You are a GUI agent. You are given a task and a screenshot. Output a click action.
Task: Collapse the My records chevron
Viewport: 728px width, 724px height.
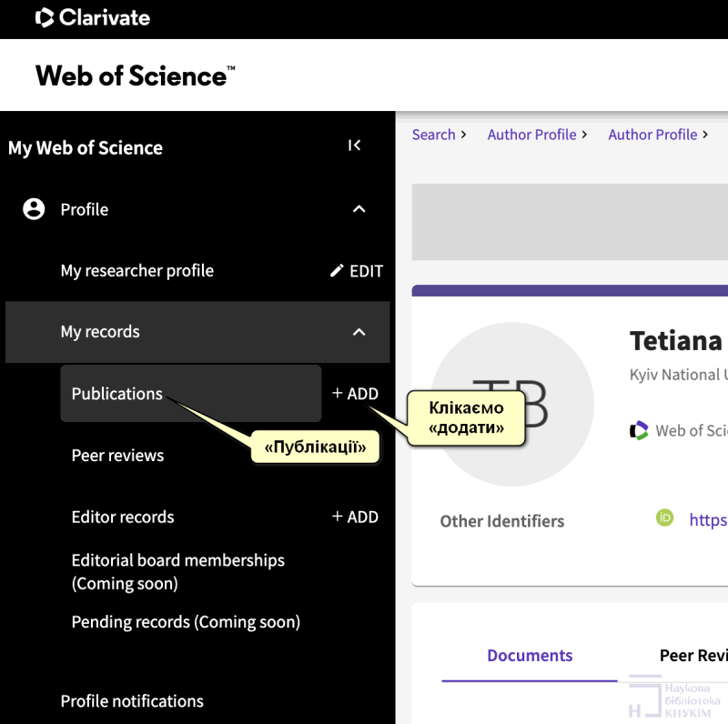(359, 332)
